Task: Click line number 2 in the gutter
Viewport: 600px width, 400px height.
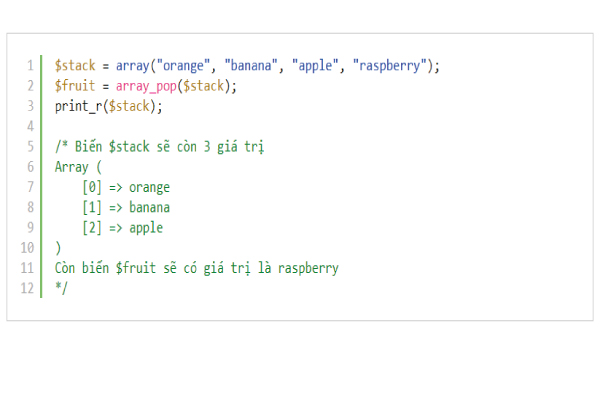Action: click(x=30, y=86)
